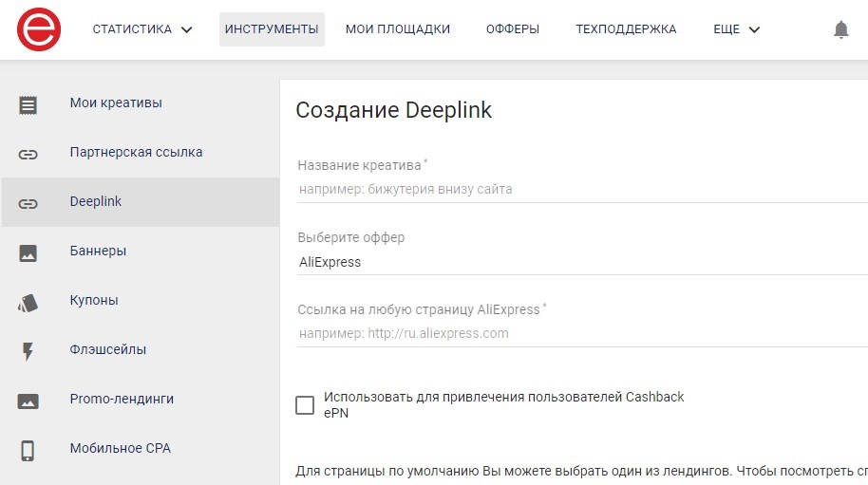The height and width of the screenshot is (485, 868).
Task: Select the Мои креативы list icon
Action: coord(28,105)
